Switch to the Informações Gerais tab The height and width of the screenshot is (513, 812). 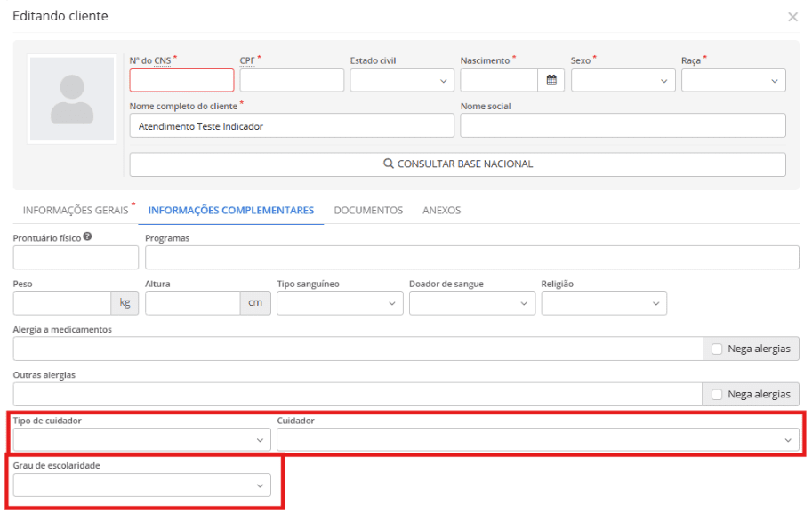75,211
